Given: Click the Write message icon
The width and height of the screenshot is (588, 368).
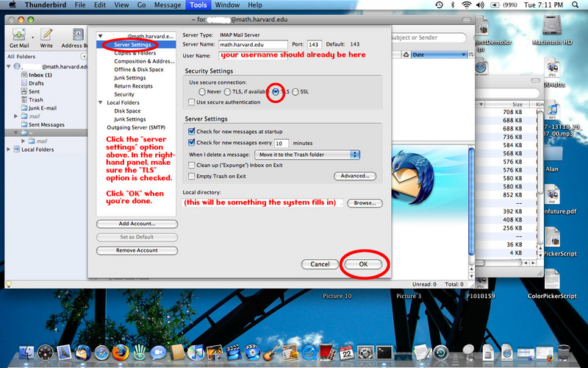Looking at the screenshot, I should 46,38.
